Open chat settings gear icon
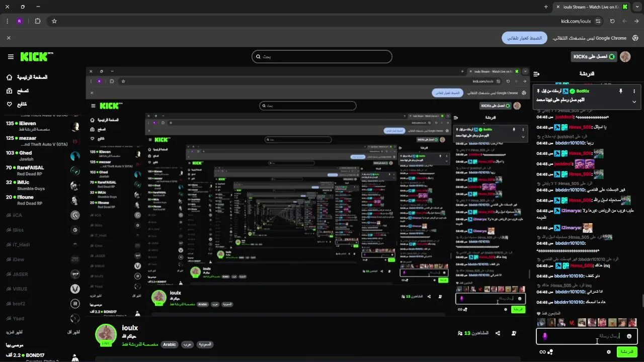 tap(609, 352)
